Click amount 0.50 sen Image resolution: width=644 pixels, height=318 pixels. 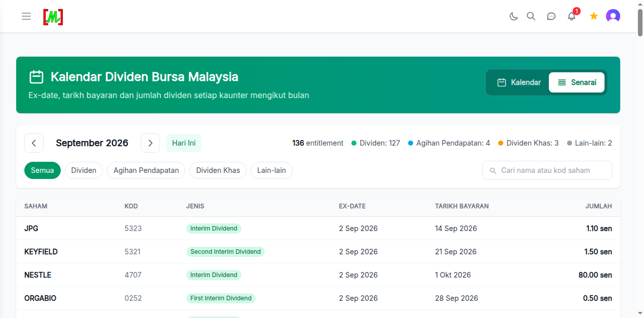click(597, 298)
